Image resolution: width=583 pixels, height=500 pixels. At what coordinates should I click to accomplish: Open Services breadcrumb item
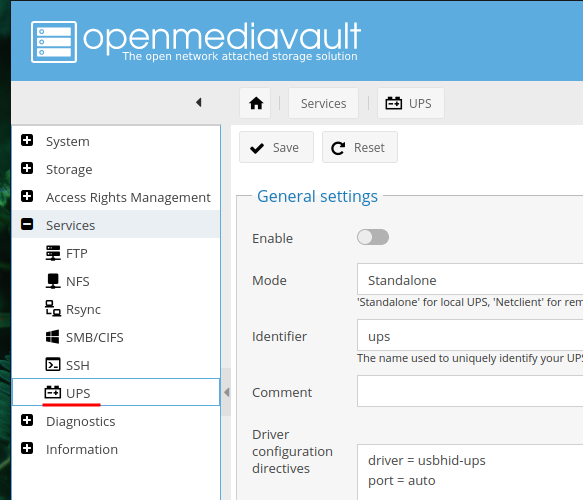coord(323,103)
